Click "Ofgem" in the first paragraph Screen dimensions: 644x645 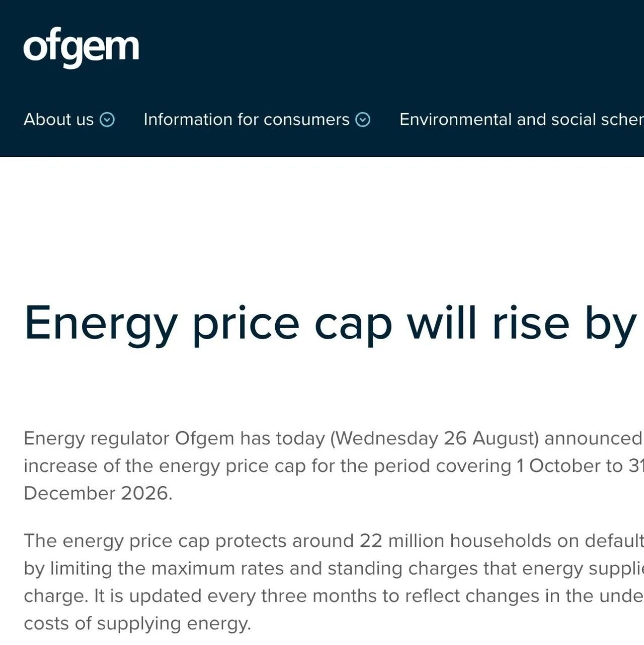pyautogui.click(x=205, y=439)
